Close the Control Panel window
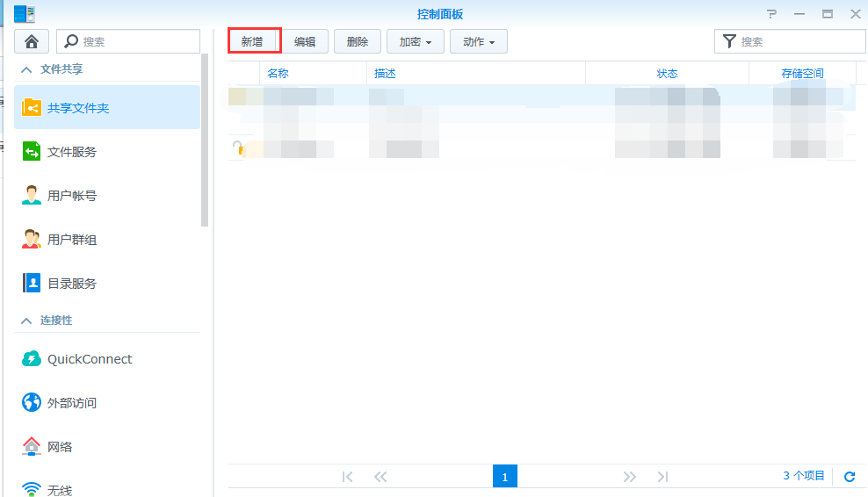 [856, 14]
